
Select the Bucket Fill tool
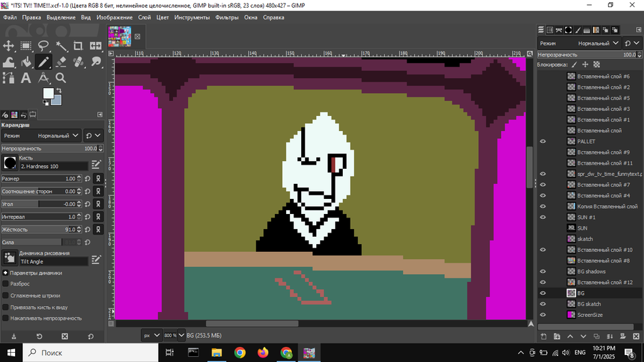[26, 62]
